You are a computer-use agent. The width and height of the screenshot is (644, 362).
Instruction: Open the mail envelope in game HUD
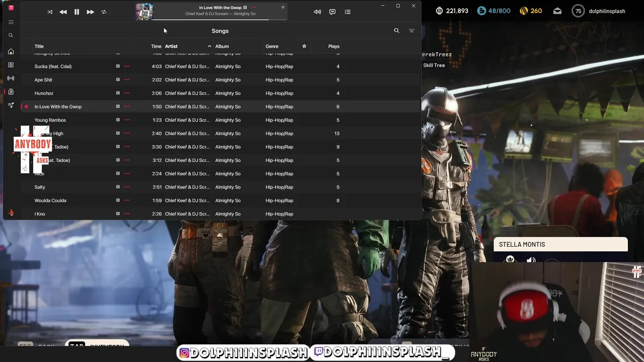[557, 11]
